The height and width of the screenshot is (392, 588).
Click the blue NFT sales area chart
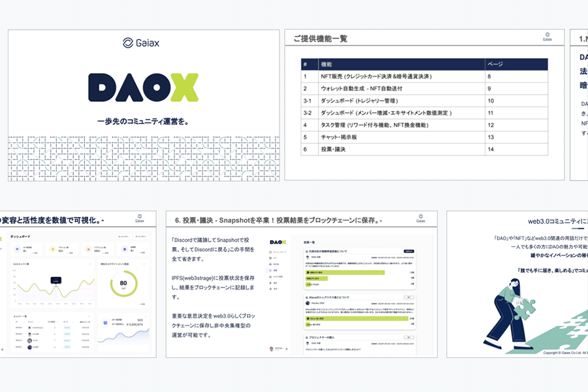point(123,336)
